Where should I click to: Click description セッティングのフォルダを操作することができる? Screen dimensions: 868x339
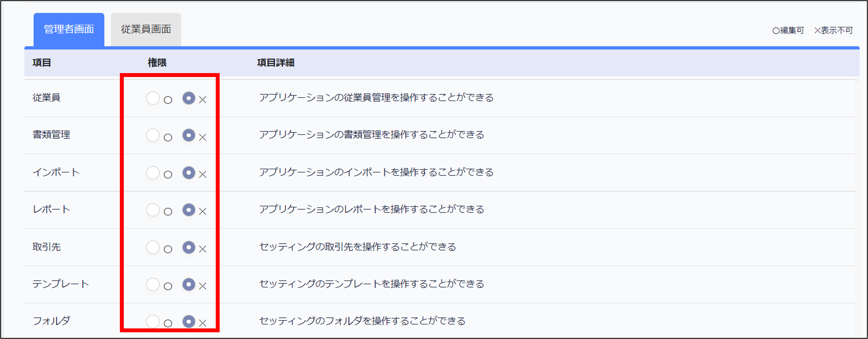pyautogui.click(x=362, y=321)
